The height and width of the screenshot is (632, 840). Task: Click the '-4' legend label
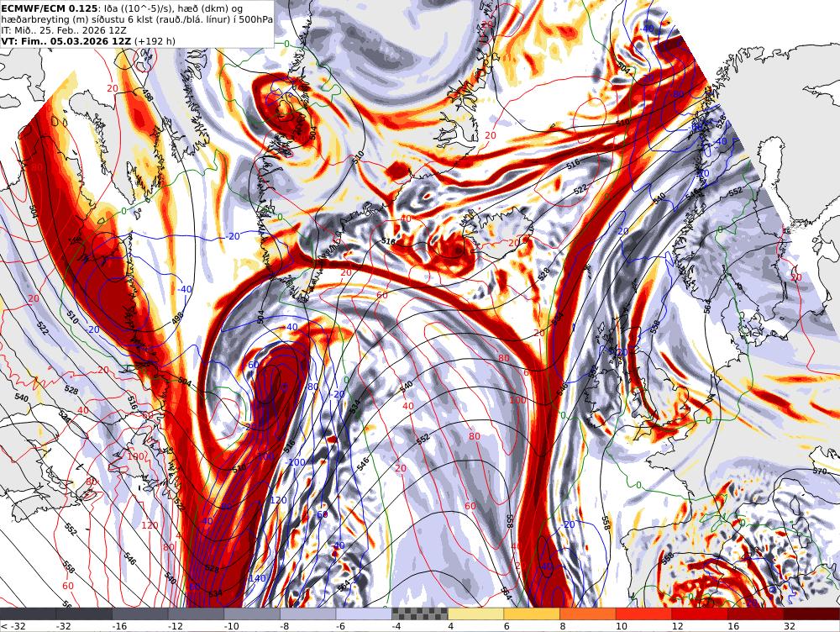tap(398, 626)
